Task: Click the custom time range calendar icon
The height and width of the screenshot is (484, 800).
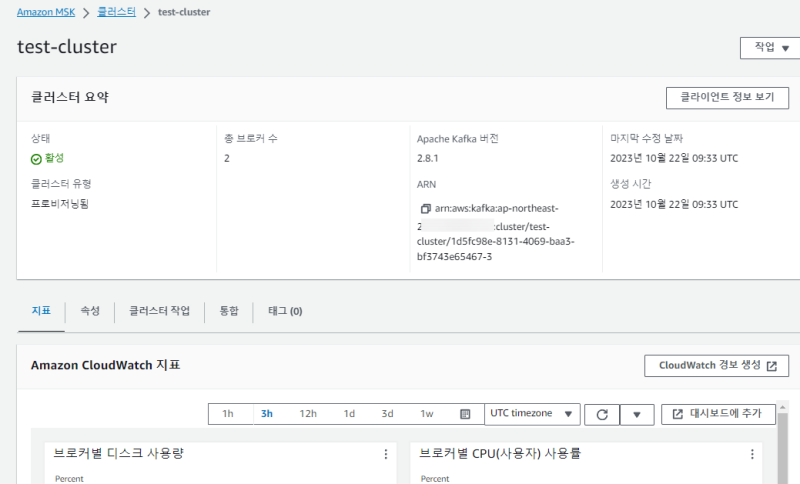Action: [x=465, y=414]
